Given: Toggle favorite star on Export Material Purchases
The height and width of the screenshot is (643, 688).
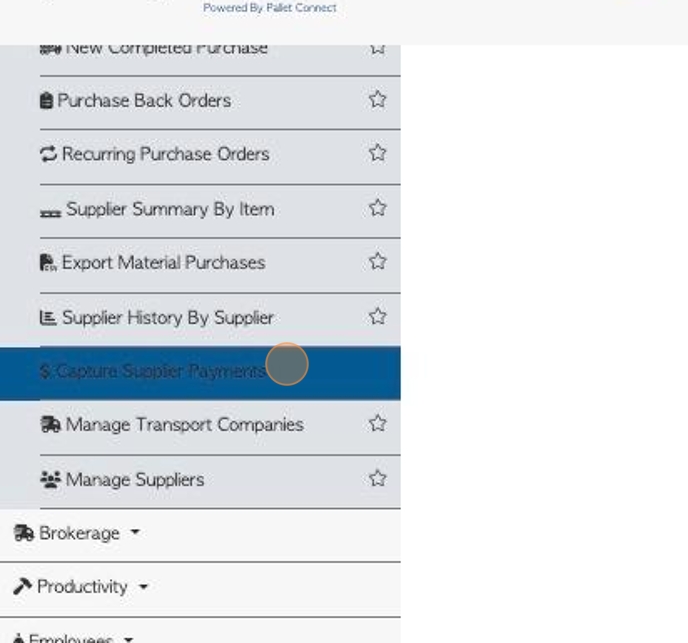Looking at the screenshot, I should pos(377,262).
